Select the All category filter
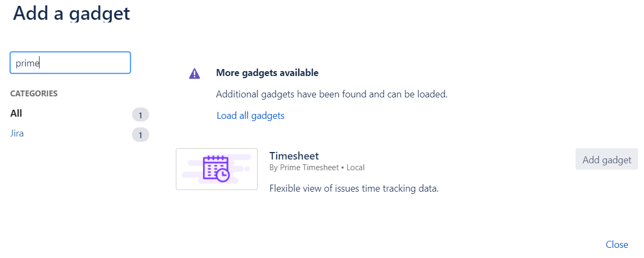This screenshot has height=258, width=644. 16,113
